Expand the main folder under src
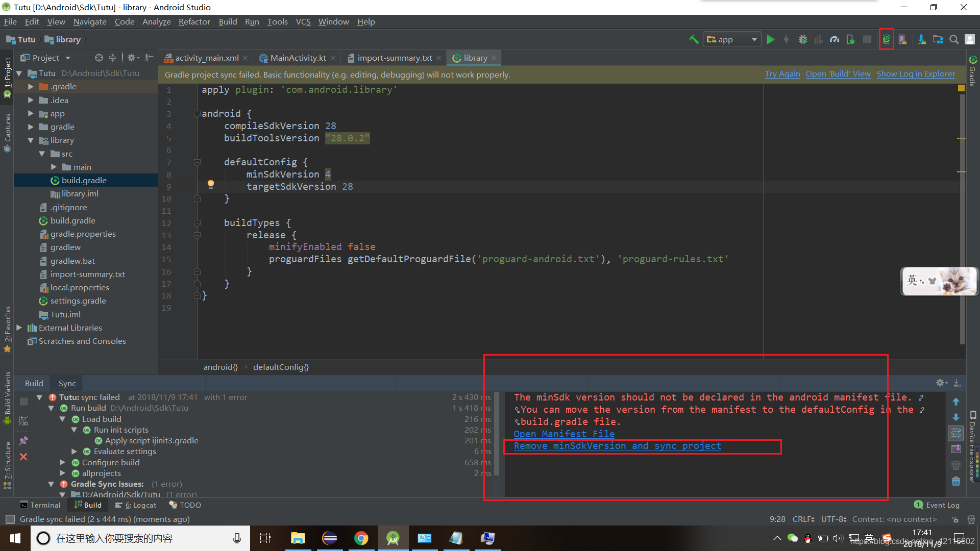This screenshot has width=980, height=551. [x=54, y=167]
